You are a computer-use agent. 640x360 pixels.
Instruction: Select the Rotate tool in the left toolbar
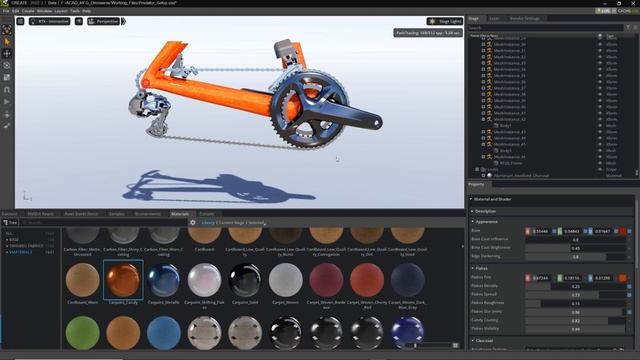coord(7,65)
